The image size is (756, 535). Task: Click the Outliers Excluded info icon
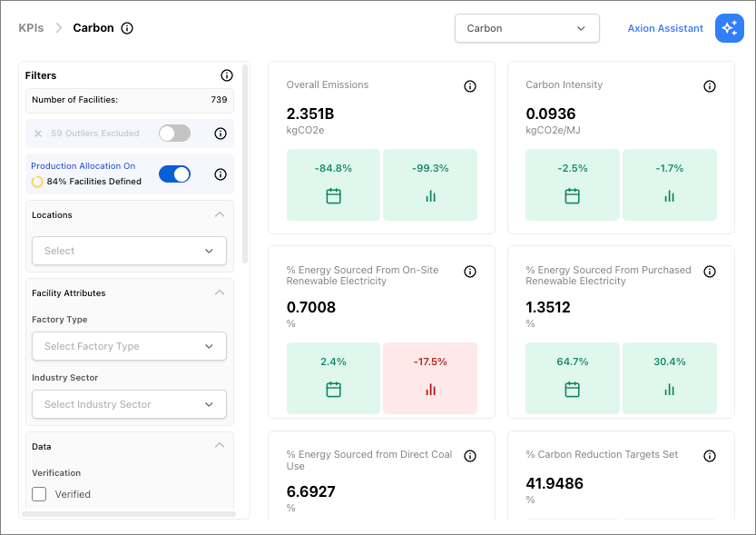(221, 134)
